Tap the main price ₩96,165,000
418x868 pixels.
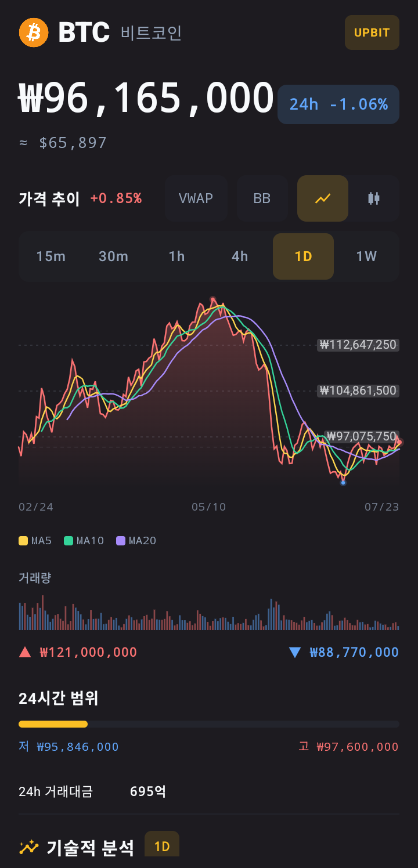point(146,97)
